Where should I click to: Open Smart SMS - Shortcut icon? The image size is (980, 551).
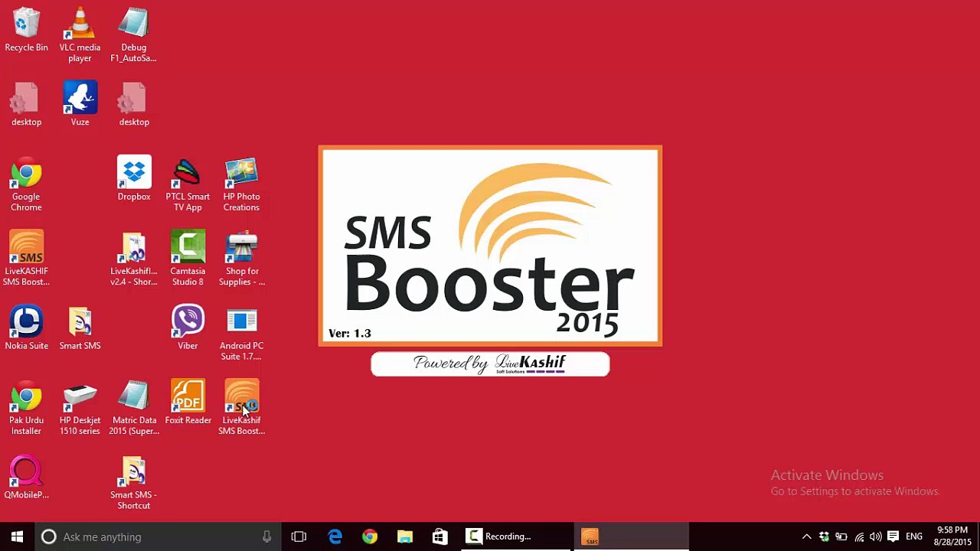click(x=133, y=483)
